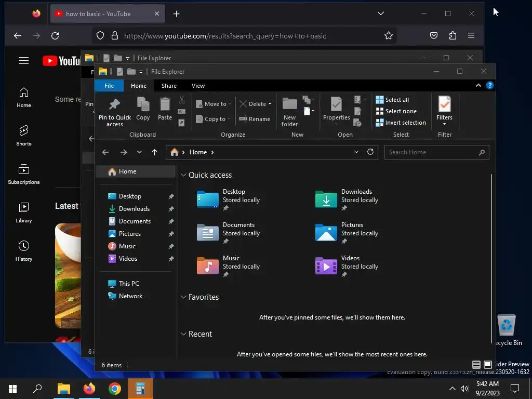Viewport: 532px width, 399px height.
Task: Open YouTube Subscriptions in the sidebar
Action: 24,174
